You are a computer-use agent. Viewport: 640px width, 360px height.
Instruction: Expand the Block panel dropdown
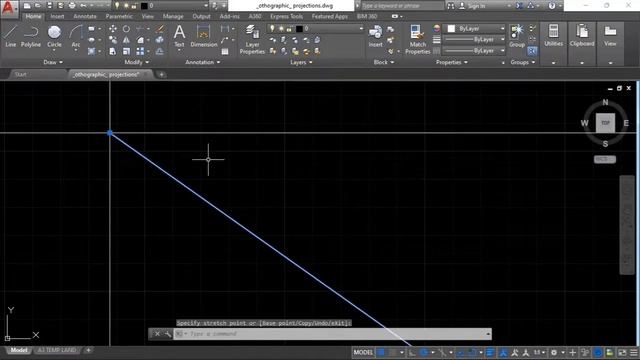384,62
